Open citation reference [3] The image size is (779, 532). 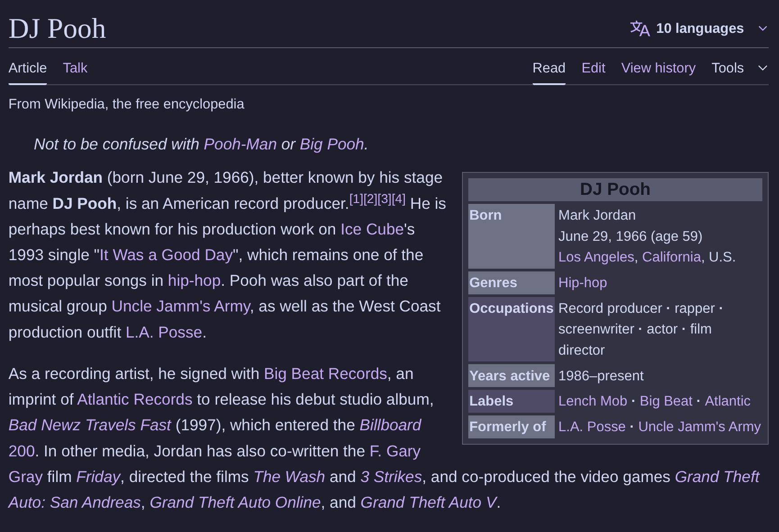pos(385,199)
